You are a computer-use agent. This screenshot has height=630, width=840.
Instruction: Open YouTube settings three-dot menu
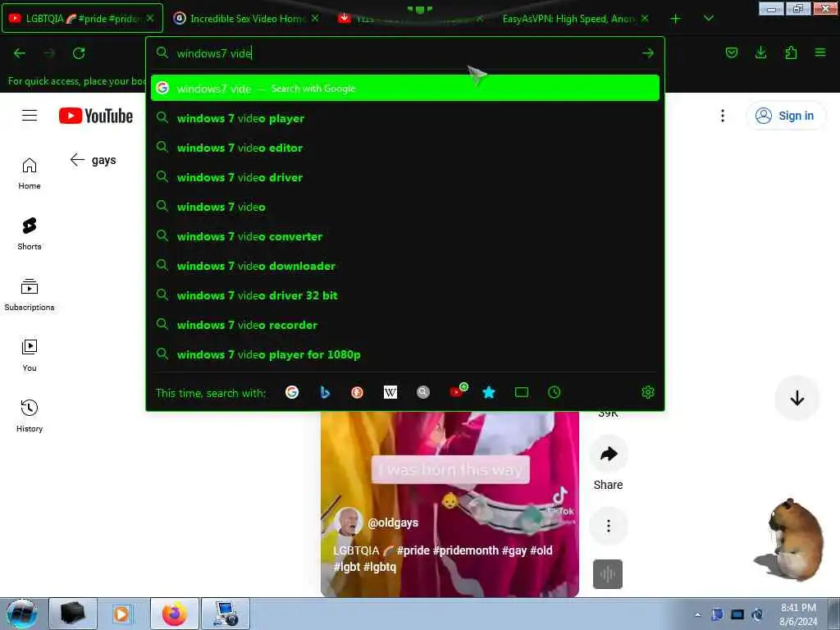723,116
